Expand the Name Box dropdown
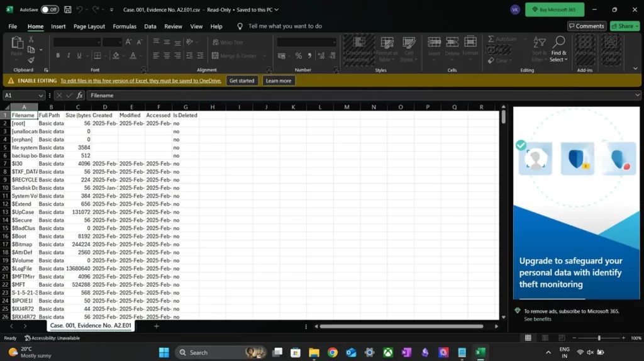The height and width of the screenshot is (361, 644). click(x=41, y=96)
